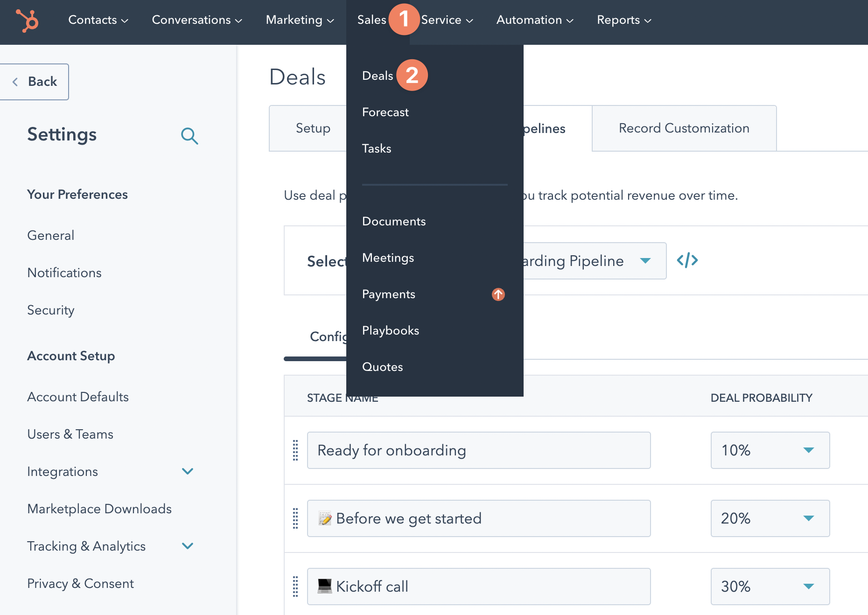Select Quotes in the Sales dropdown
This screenshot has width=868, height=615.
point(383,367)
